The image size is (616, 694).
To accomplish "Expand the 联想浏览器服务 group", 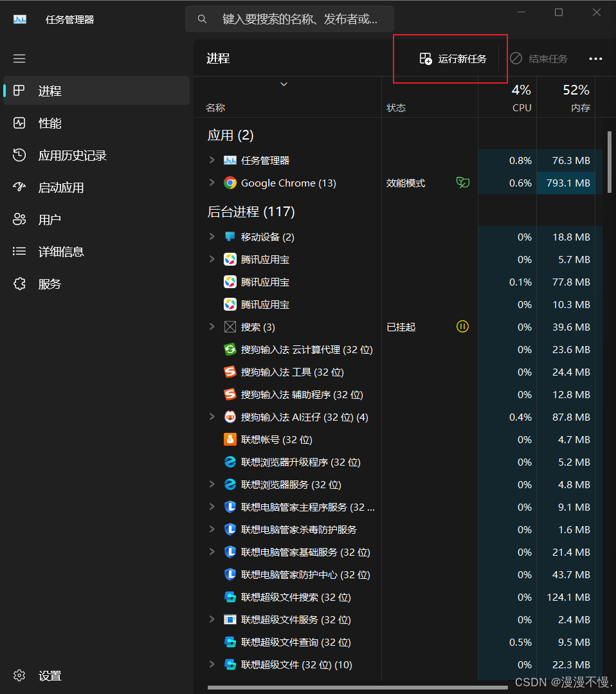I will click(x=212, y=484).
